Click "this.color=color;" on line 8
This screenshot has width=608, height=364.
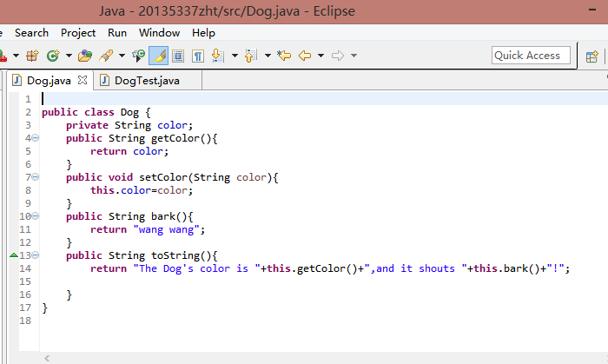pos(142,190)
